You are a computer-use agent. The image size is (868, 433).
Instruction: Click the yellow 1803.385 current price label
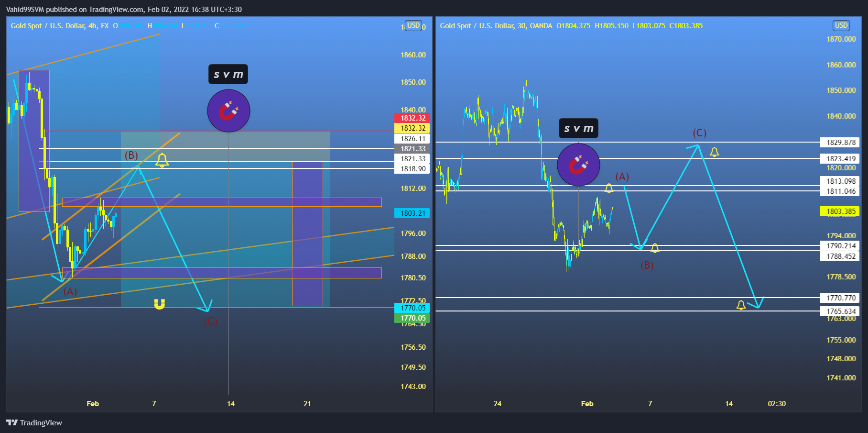[840, 211]
